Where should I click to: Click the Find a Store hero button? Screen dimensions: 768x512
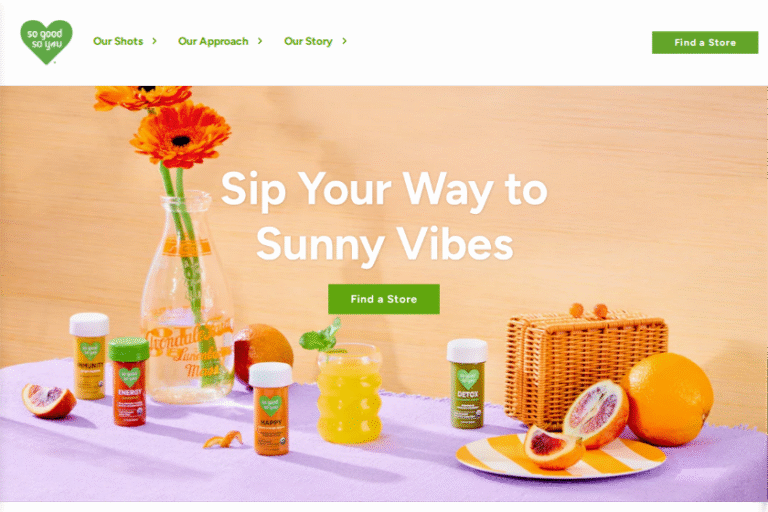[x=384, y=299]
